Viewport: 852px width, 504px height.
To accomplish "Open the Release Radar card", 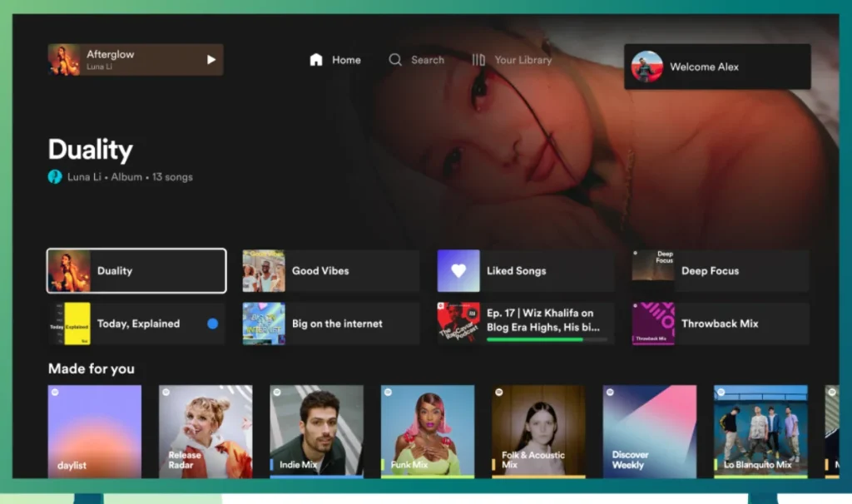I will pyautogui.click(x=206, y=432).
